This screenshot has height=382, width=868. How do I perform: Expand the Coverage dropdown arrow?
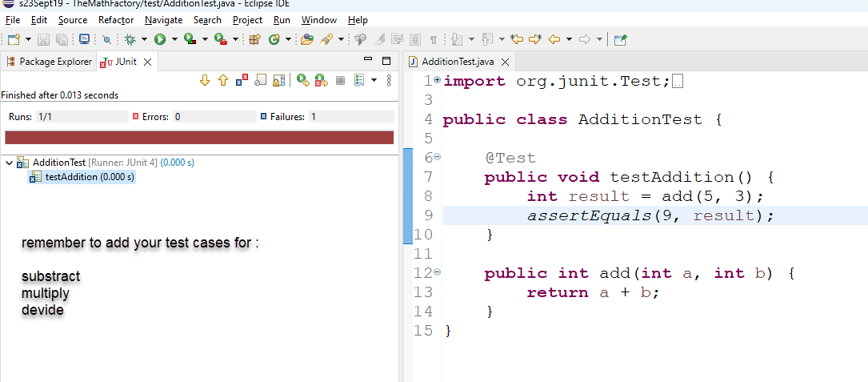tap(205, 39)
